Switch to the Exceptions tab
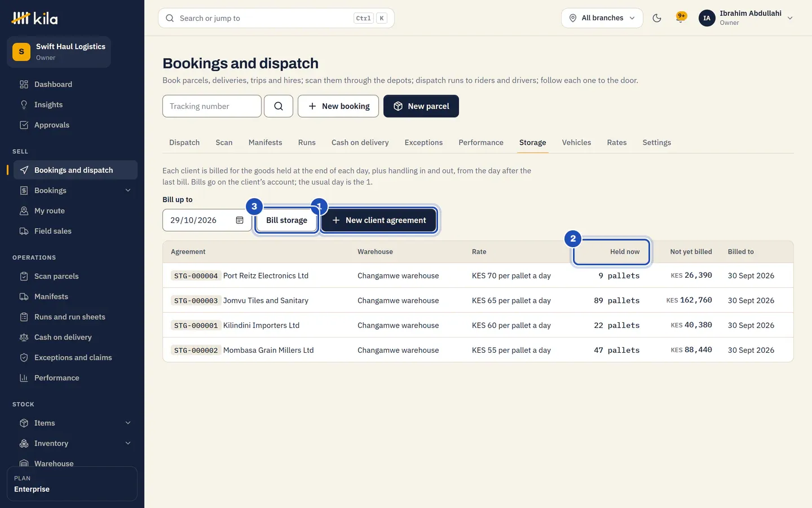This screenshot has height=508, width=812. 423,142
